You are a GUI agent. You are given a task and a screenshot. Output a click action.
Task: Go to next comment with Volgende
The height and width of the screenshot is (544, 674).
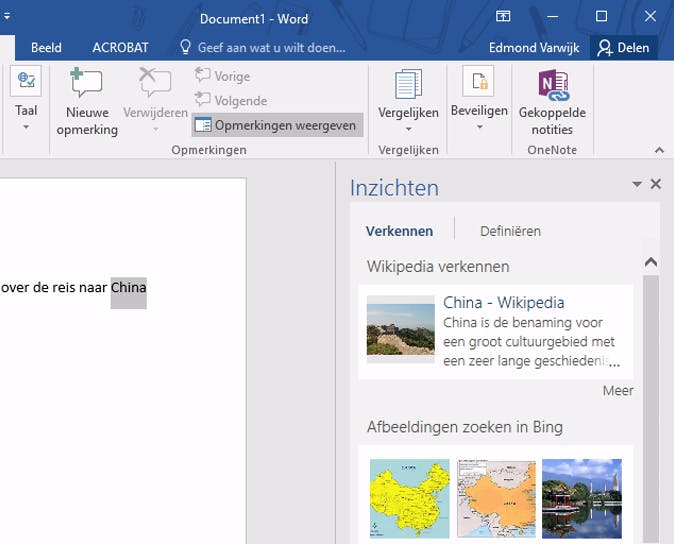pos(231,101)
